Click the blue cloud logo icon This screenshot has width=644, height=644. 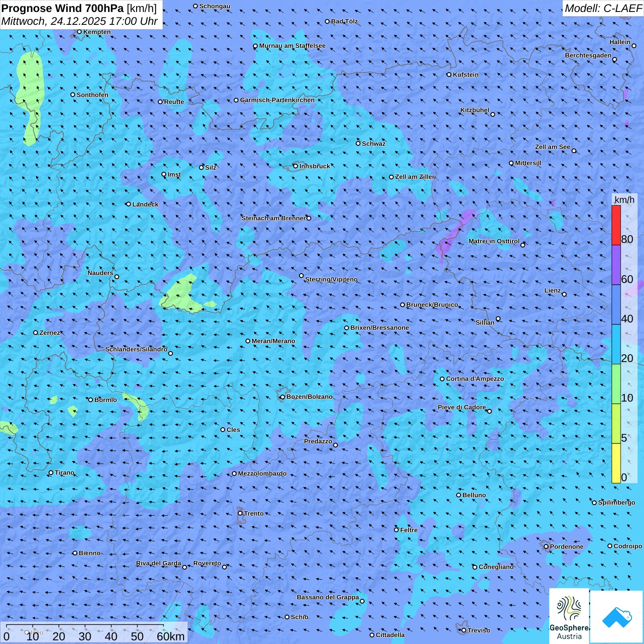(x=617, y=616)
